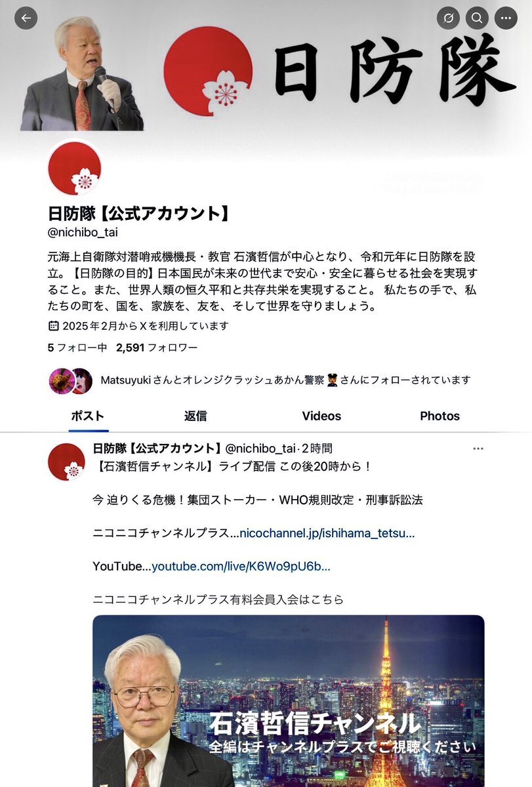Open the 石濱哲信チャンネル post image
The height and width of the screenshot is (787, 532).
click(x=289, y=700)
